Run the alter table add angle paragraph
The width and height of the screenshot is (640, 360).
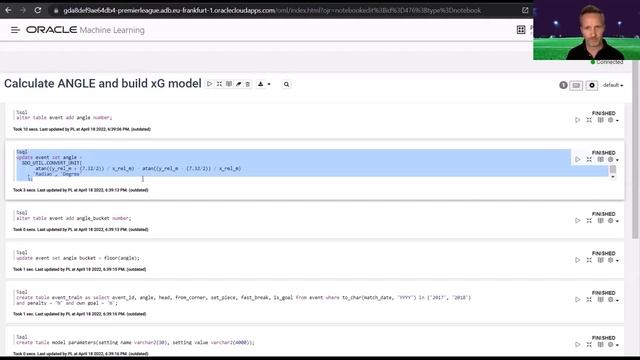click(x=578, y=120)
